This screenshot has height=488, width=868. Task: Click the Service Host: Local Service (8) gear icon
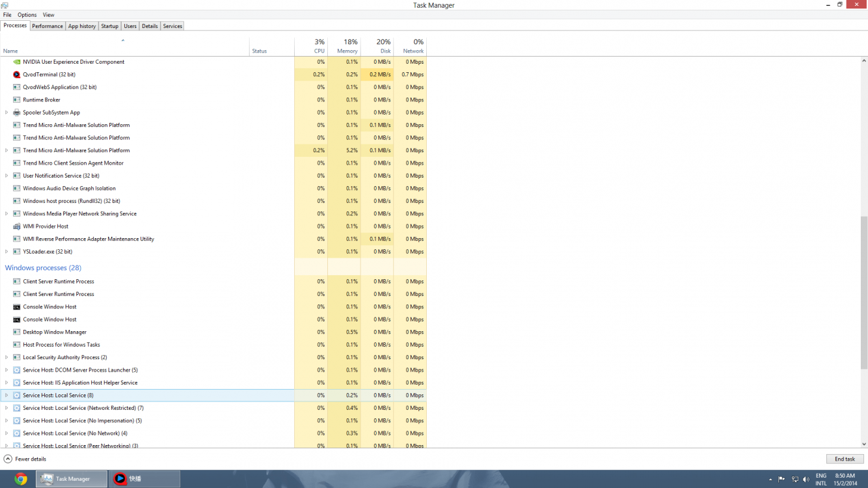coord(17,396)
